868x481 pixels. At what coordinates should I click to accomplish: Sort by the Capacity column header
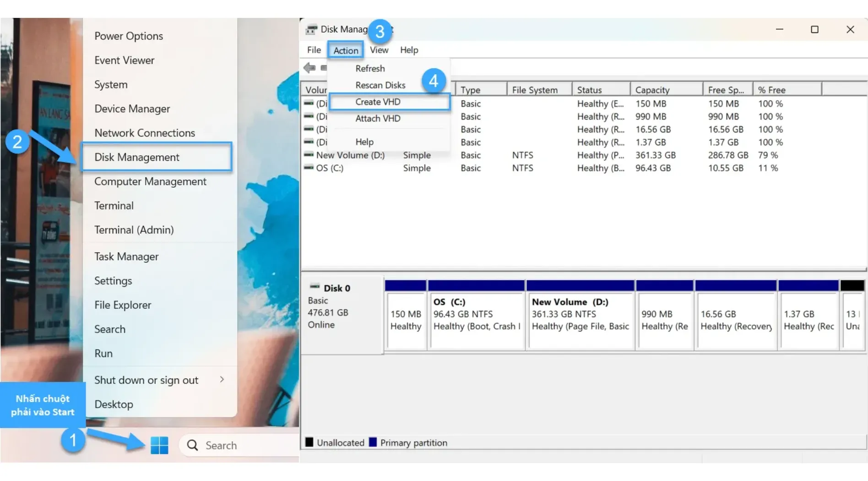coord(667,89)
